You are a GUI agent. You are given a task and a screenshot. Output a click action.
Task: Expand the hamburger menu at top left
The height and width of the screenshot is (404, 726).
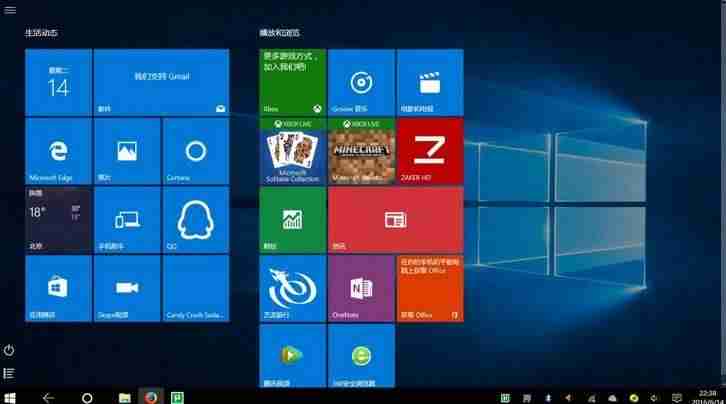click(10, 10)
